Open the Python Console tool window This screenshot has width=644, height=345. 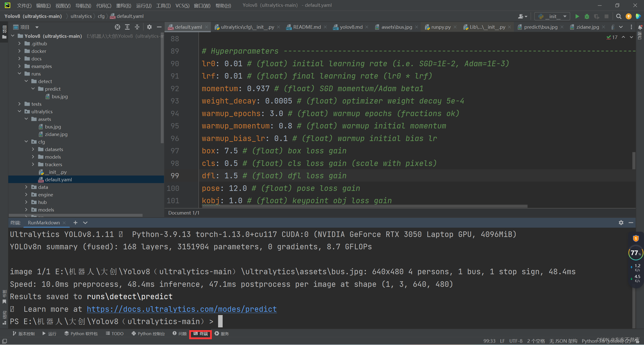click(x=148, y=334)
